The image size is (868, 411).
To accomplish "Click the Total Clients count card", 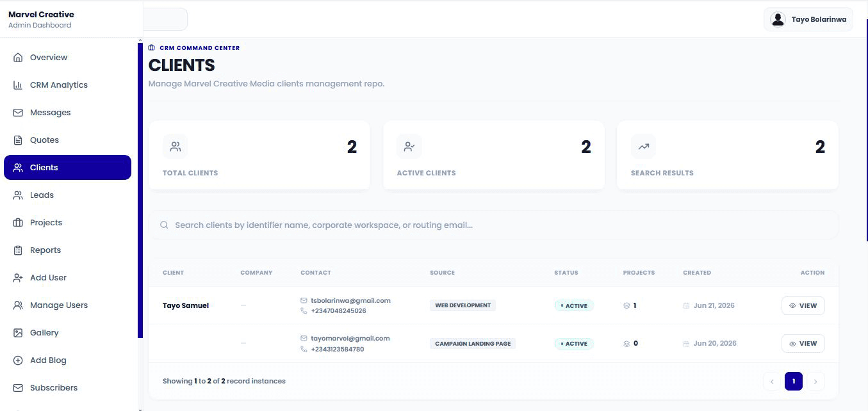I will coord(259,155).
